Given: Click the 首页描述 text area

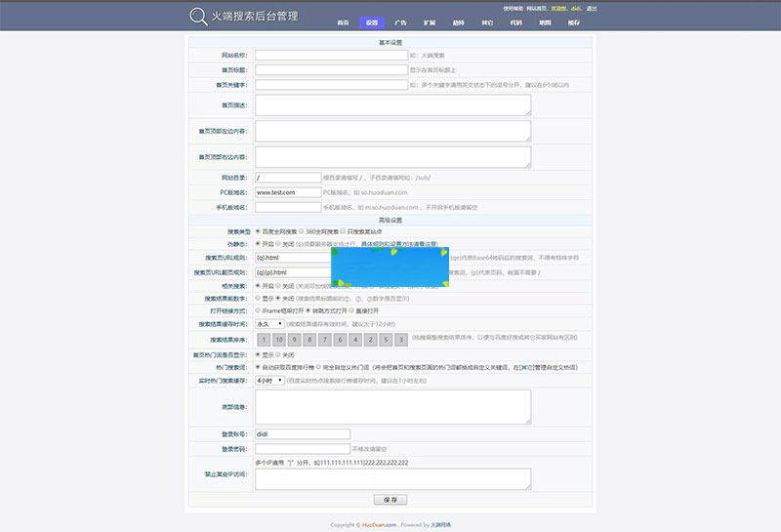Looking at the screenshot, I should [392, 104].
